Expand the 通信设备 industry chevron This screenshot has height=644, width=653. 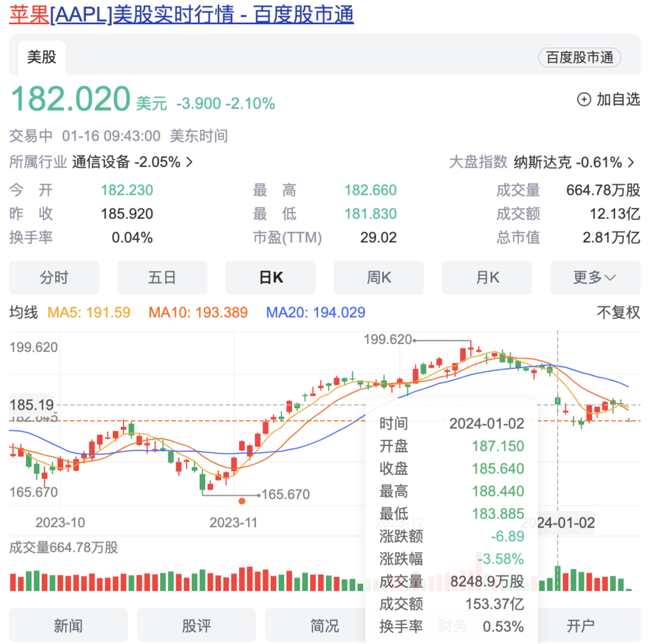189,162
